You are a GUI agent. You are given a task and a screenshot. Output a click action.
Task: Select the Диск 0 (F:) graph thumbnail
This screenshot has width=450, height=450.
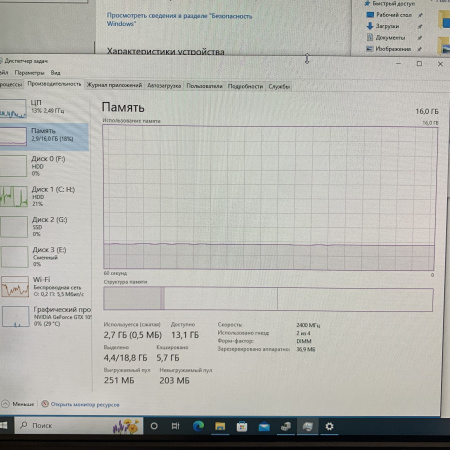coord(13,166)
